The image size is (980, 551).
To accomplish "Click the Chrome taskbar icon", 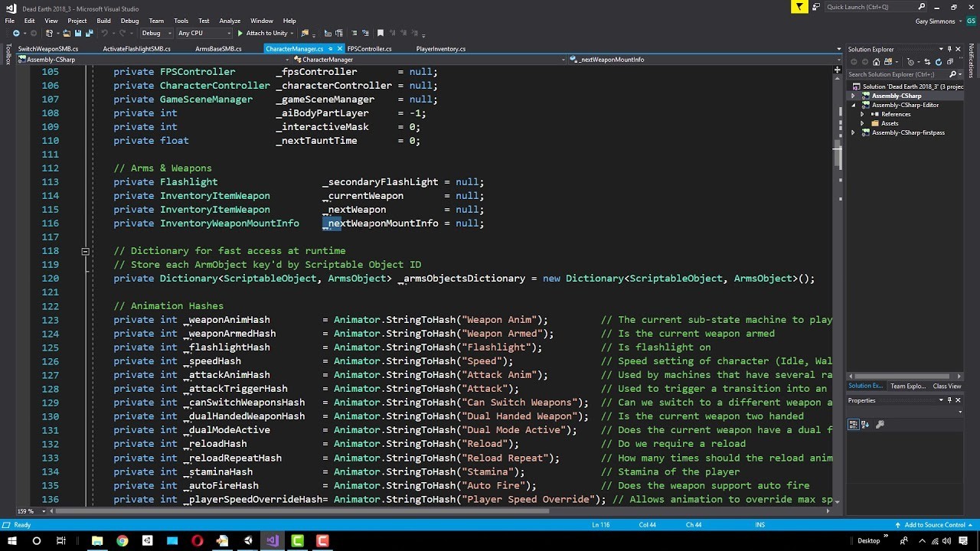I will coord(122,540).
